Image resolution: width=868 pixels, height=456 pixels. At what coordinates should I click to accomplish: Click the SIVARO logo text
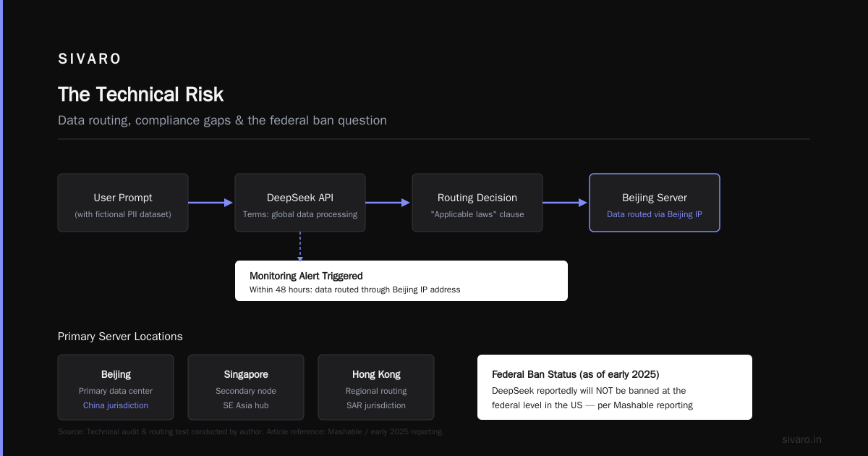90,59
